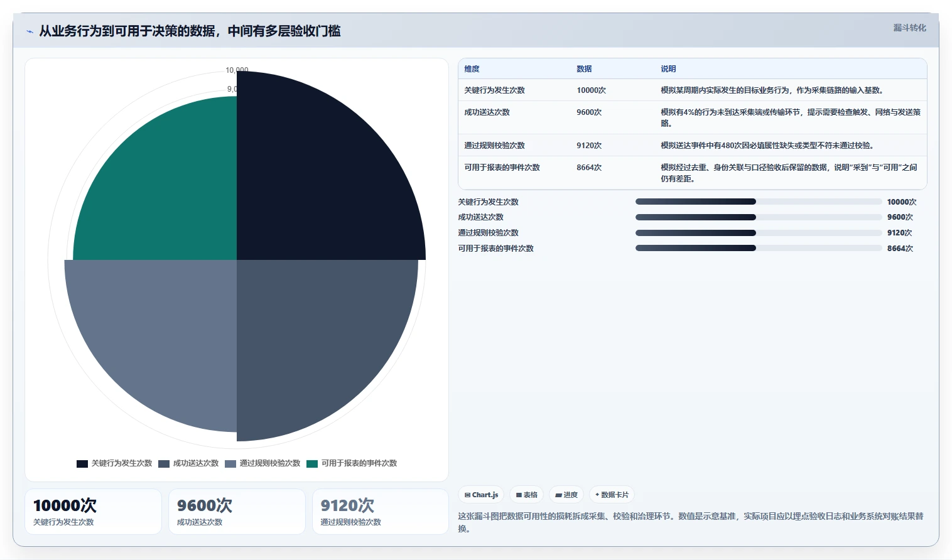Select table cell 成功送达次数
The height and width of the screenshot is (560, 952).
tap(487, 112)
